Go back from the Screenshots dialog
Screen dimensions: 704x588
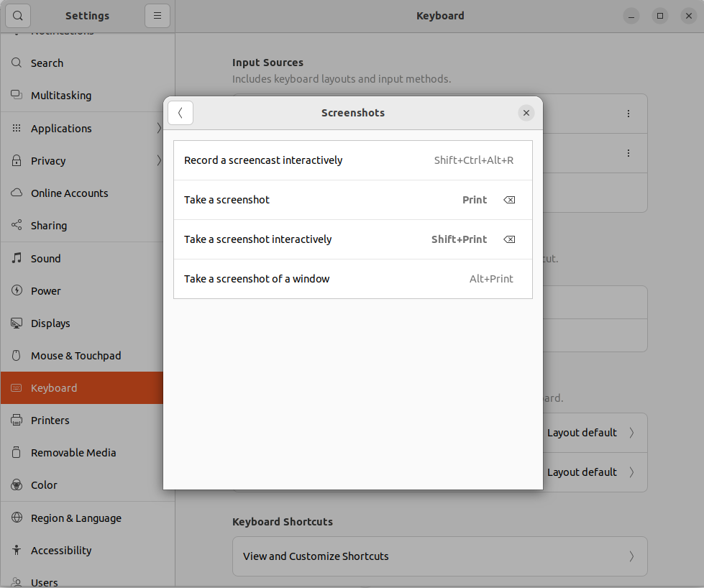pyautogui.click(x=180, y=113)
